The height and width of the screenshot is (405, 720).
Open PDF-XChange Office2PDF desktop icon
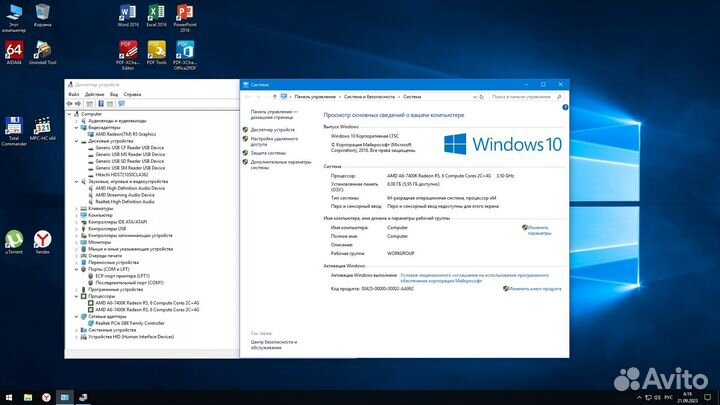click(185, 56)
